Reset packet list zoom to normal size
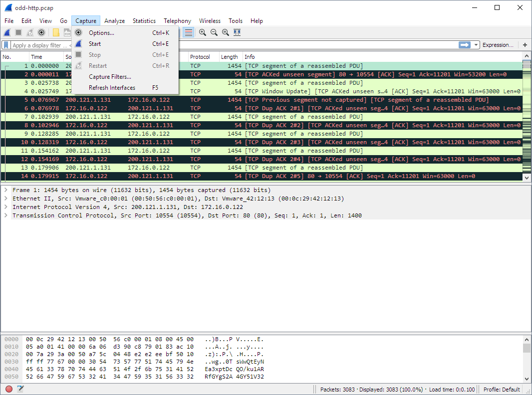 click(226, 32)
